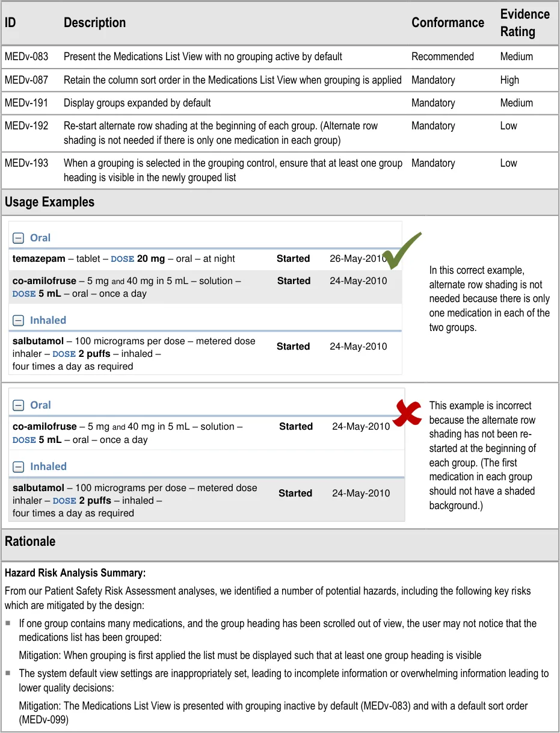Click the MEDv-192 requirement ID
This screenshot has width=560, height=733.
tap(26, 126)
